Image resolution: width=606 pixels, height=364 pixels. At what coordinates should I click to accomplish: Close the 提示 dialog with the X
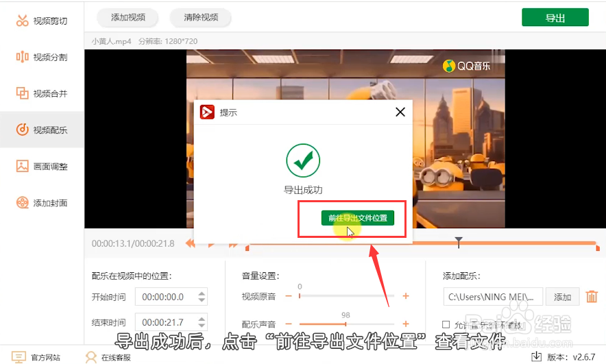click(x=400, y=112)
